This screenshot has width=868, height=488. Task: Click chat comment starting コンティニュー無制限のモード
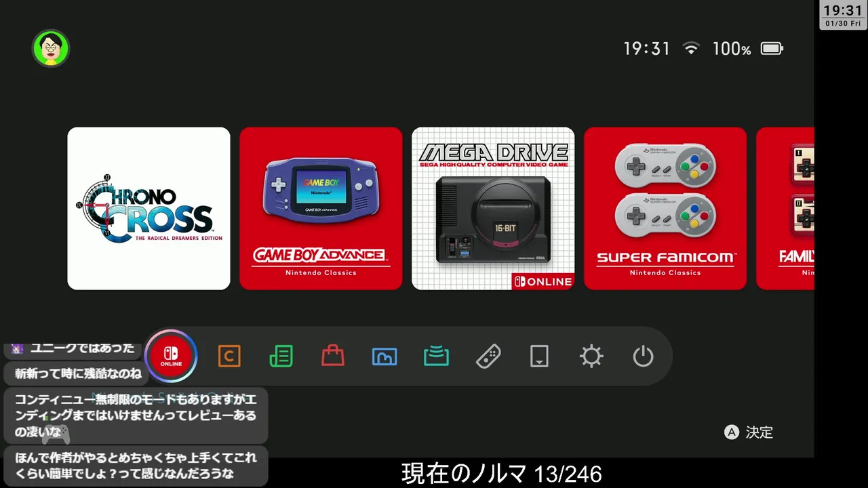tap(136, 415)
